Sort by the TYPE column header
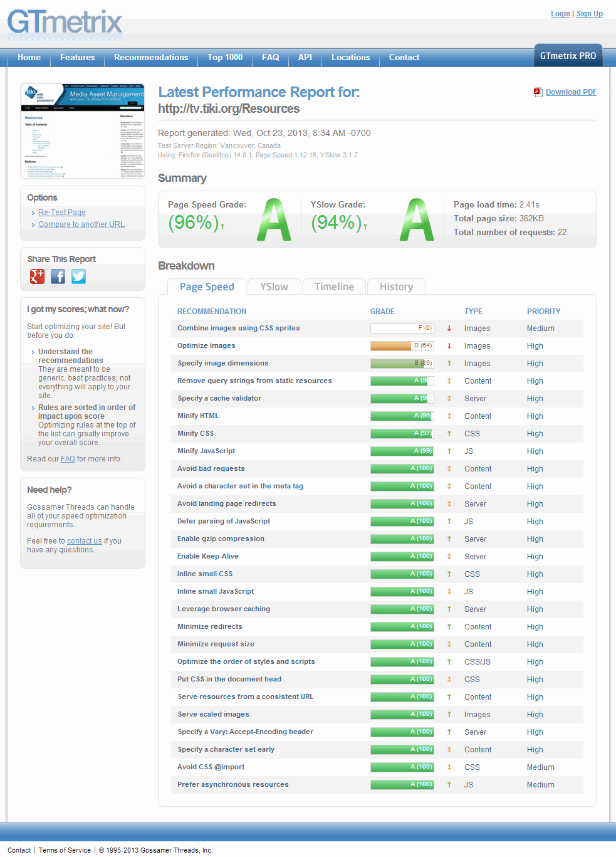Viewport: 616px width, 857px height. pyautogui.click(x=473, y=312)
